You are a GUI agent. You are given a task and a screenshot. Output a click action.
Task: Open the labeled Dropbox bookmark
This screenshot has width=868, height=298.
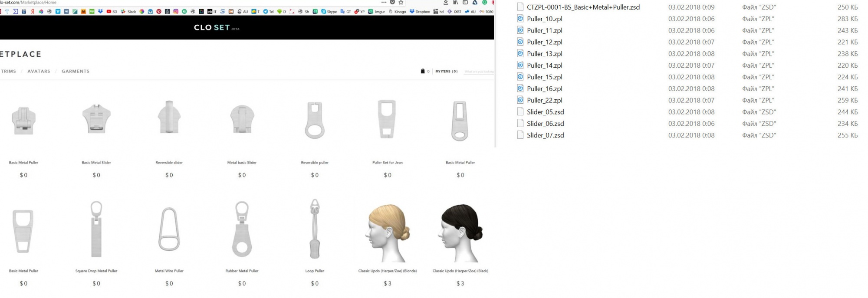click(420, 12)
